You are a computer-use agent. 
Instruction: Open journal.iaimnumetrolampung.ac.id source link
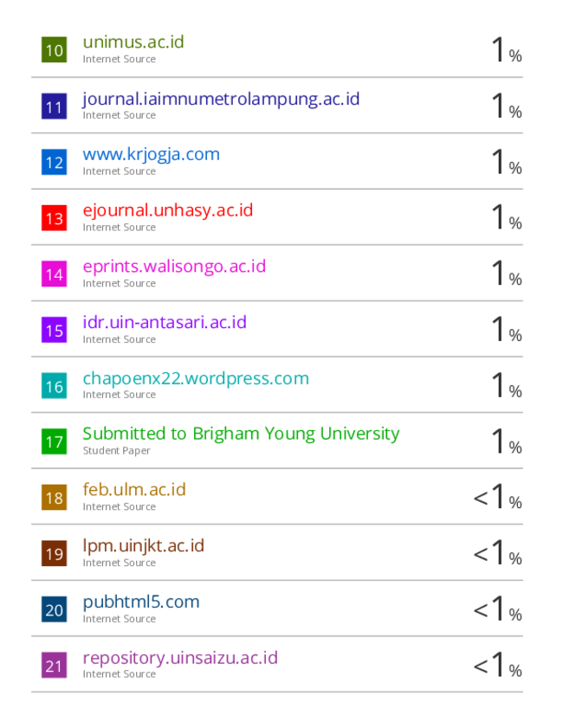click(221, 100)
